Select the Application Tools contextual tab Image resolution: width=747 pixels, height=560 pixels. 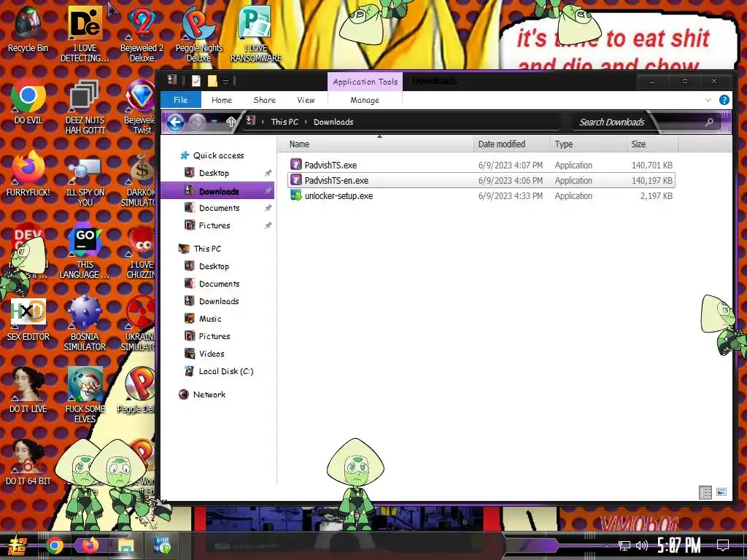click(365, 82)
